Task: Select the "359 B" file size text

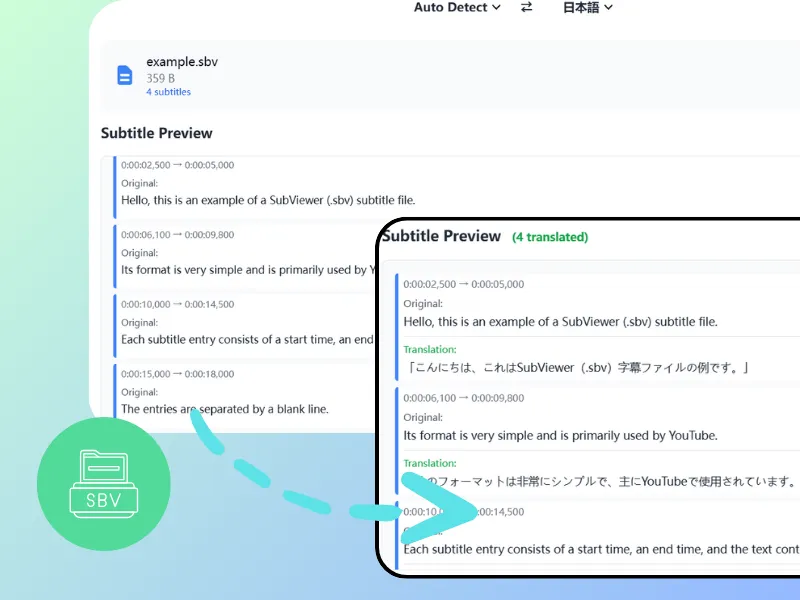Action: coord(162,78)
